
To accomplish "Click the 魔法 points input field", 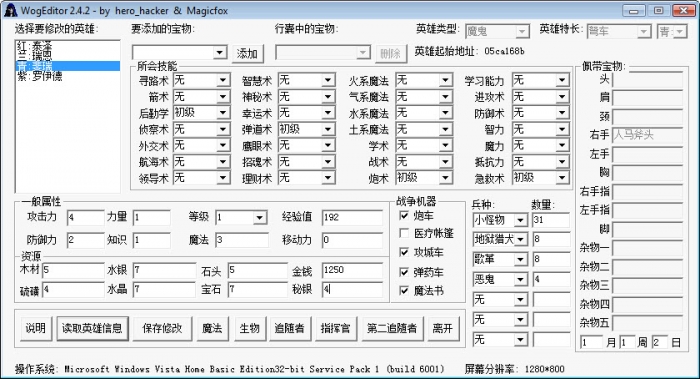I will click(242, 240).
